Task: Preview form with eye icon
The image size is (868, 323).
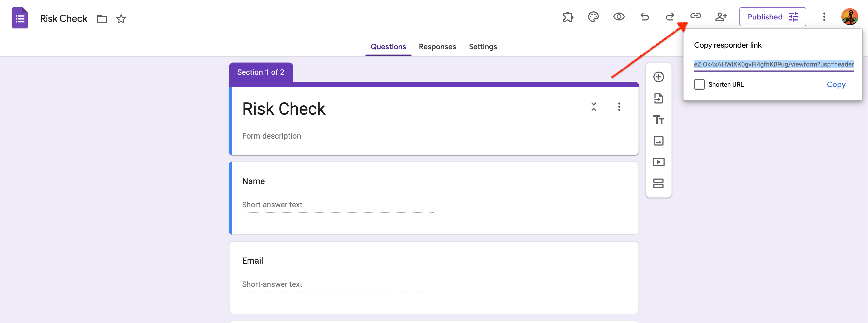Action: click(x=619, y=17)
